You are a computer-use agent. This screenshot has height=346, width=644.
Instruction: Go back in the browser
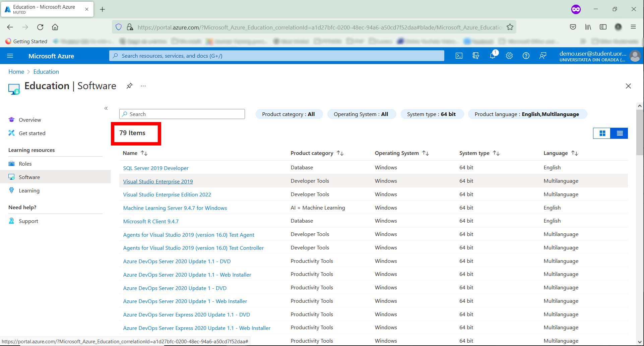pos(10,27)
